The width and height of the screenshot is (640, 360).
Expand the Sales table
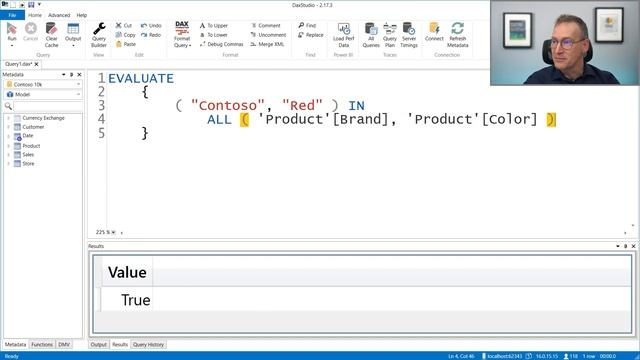tap(8, 155)
